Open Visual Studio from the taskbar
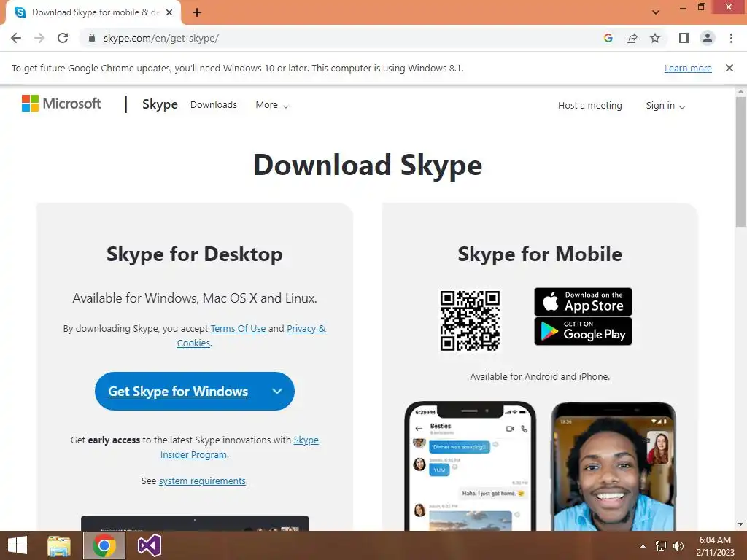The image size is (747, 560). (149, 545)
